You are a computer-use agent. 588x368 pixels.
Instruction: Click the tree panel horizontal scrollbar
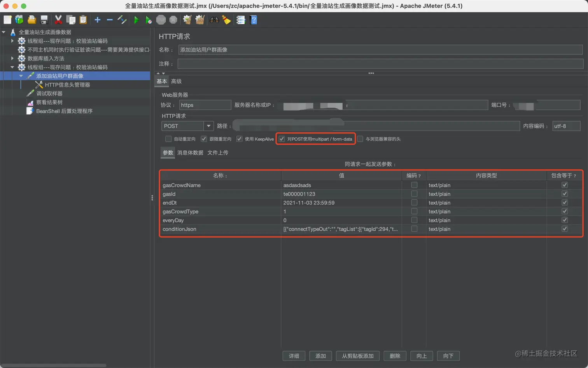pyautogui.click(x=54, y=365)
